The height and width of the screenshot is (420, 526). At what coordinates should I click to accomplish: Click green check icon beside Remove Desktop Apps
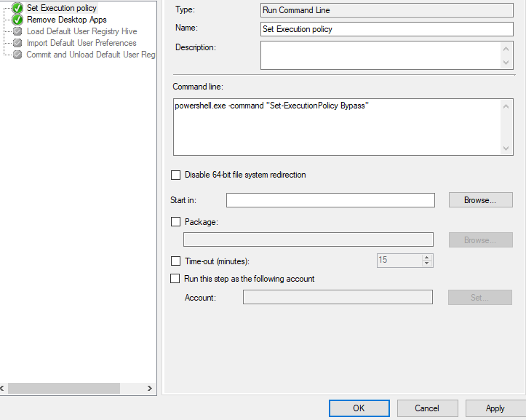click(x=17, y=20)
